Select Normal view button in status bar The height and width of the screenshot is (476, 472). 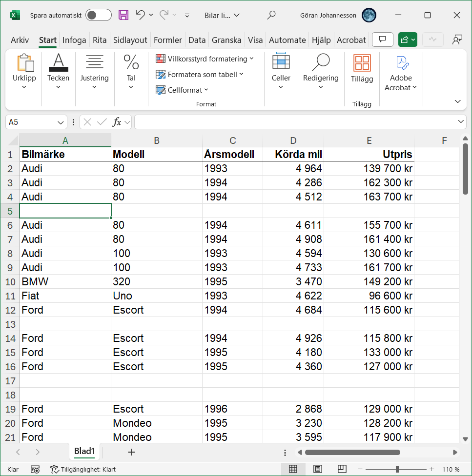(x=293, y=469)
